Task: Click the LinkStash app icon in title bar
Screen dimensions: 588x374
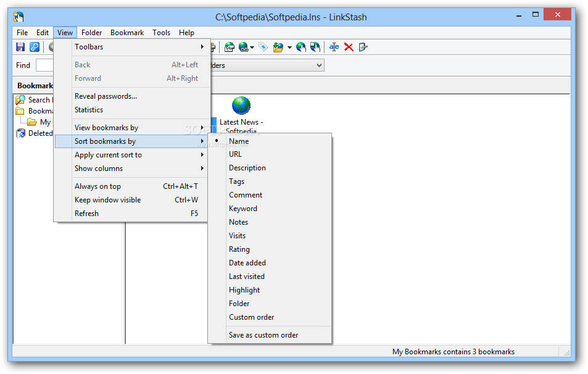Action: [x=19, y=17]
